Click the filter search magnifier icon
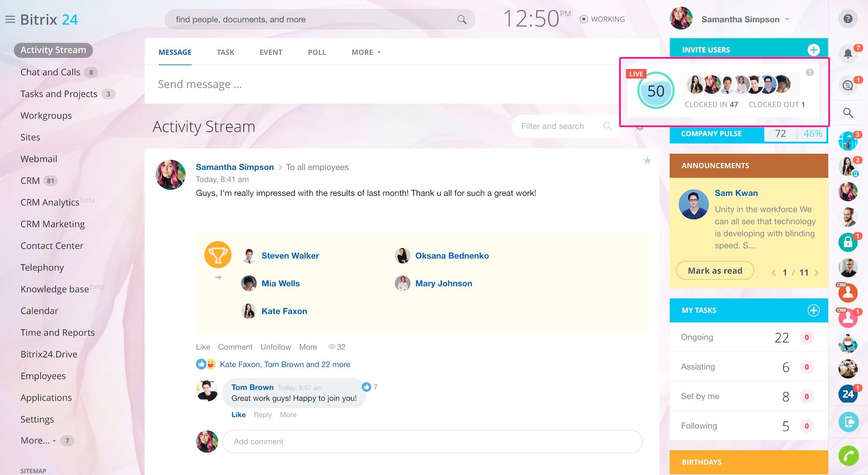 click(608, 126)
